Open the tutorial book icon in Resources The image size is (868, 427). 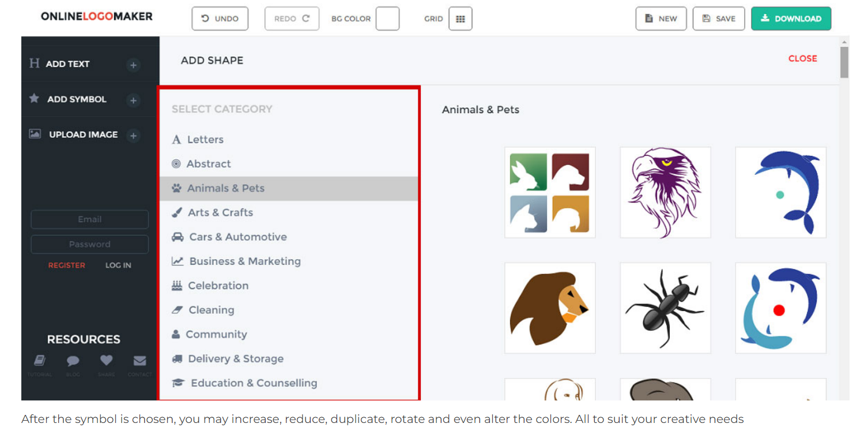pyautogui.click(x=40, y=361)
